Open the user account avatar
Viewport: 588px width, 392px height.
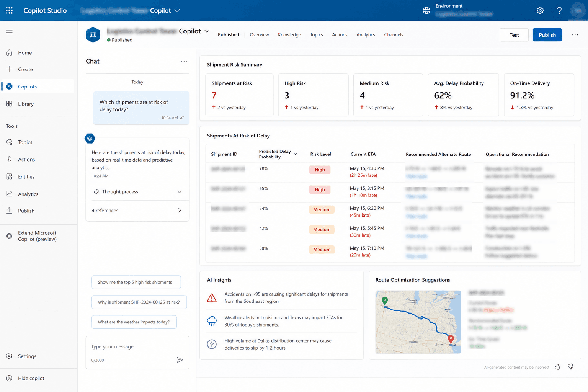[578, 10]
